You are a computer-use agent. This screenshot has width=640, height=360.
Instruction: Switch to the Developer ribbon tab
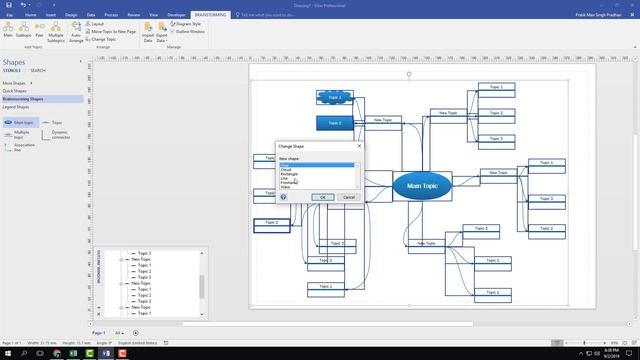[x=176, y=15]
